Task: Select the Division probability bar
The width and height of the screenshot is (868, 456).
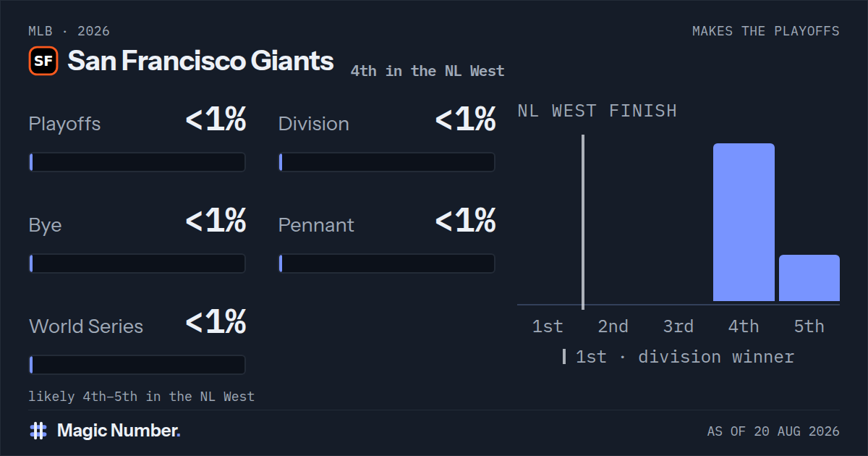Action: click(x=387, y=162)
